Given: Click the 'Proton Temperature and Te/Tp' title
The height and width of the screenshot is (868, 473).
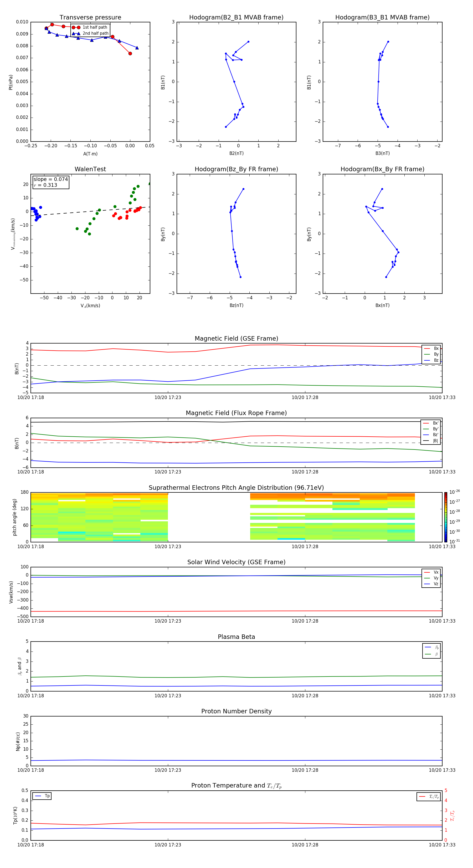Looking at the screenshot, I should 236,786.
